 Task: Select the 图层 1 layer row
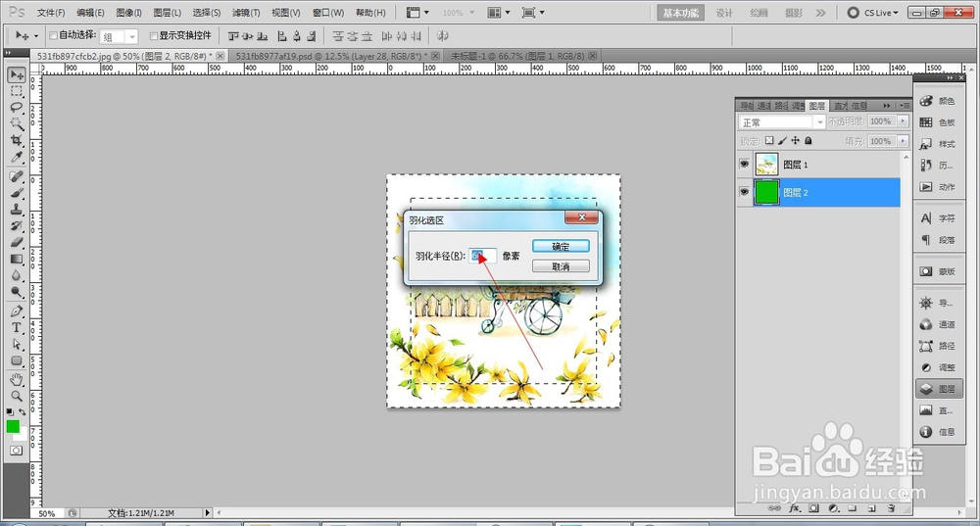[x=818, y=165]
